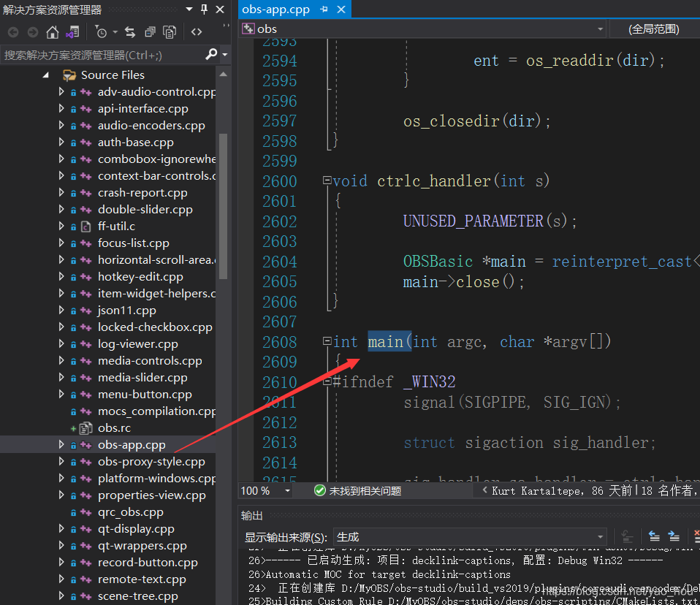Expand the obs-app.cpp tree node

(x=61, y=445)
